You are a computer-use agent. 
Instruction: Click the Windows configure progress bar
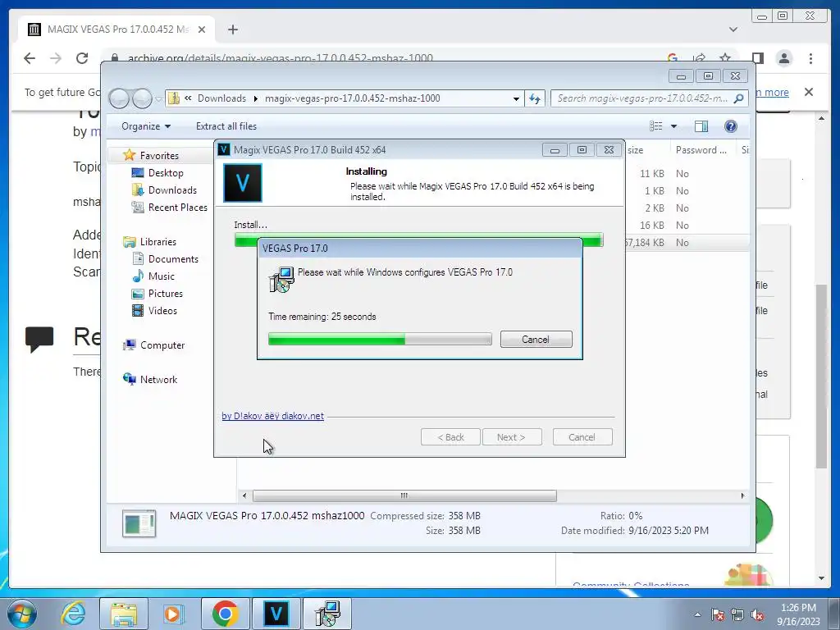pos(380,339)
